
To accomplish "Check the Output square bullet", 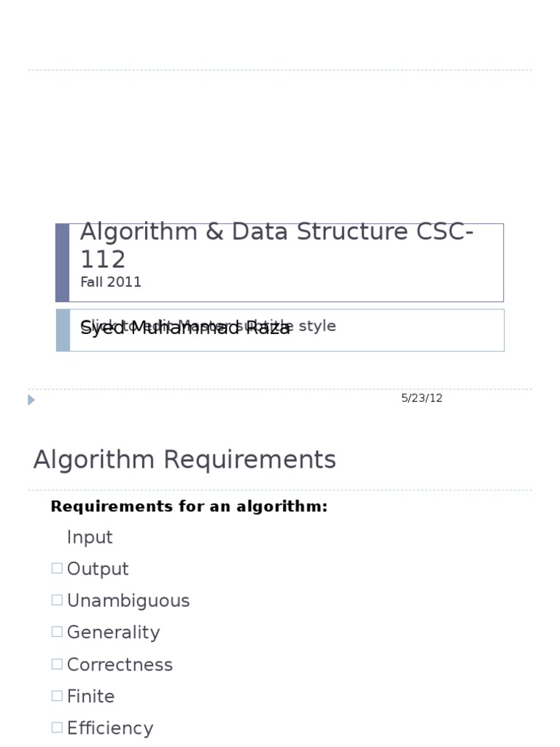I will [57, 568].
